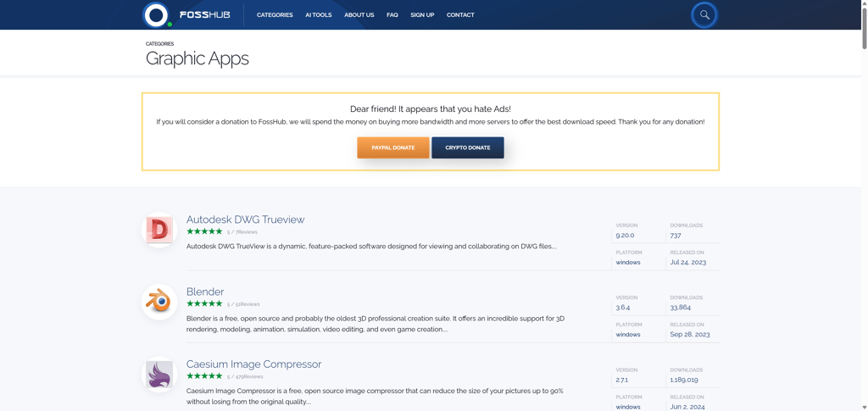Click the Graphic Apps page heading
The image size is (868, 411).
click(197, 58)
